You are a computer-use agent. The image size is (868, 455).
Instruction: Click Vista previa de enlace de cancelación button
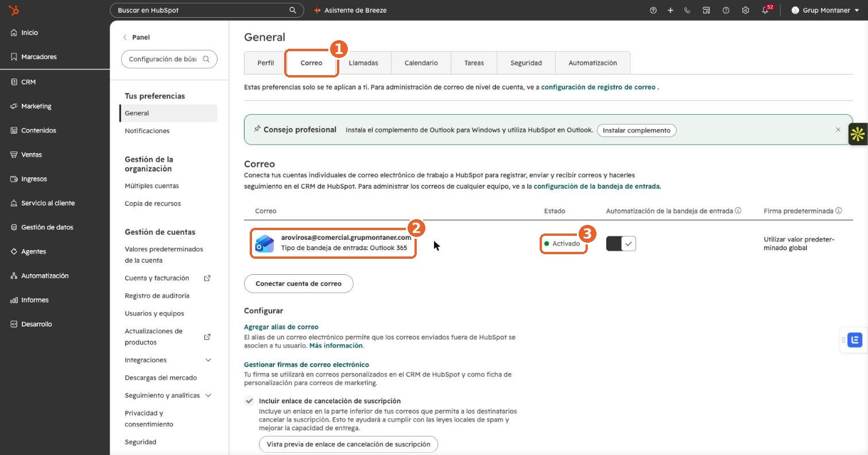click(348, 444)
